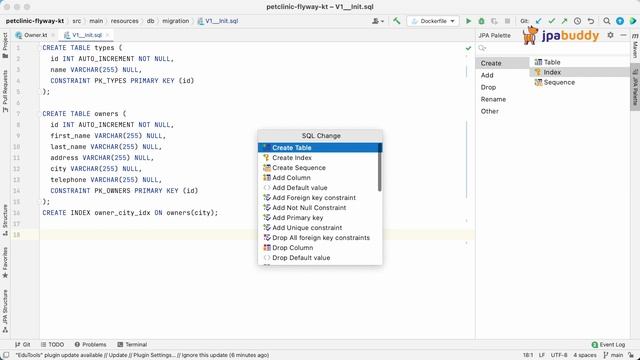Open the Maven tool window
This screenshot has height=360, width=640.
coord(635,46)
